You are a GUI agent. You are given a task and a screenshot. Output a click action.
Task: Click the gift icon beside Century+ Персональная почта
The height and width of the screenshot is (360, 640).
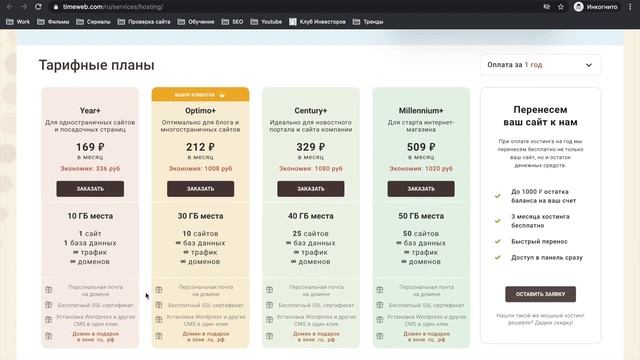click(x=269, y=290)
